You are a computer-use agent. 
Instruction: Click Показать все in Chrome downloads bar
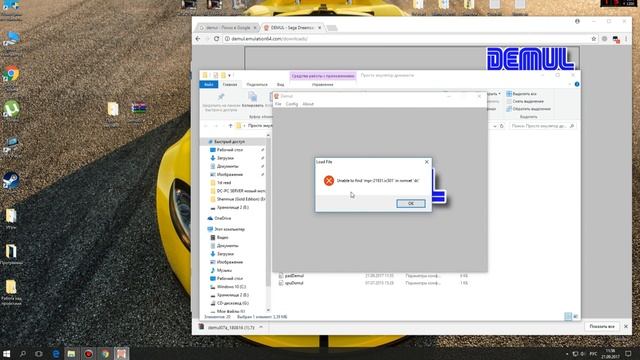pyautogui.click(x=602, y=327)
